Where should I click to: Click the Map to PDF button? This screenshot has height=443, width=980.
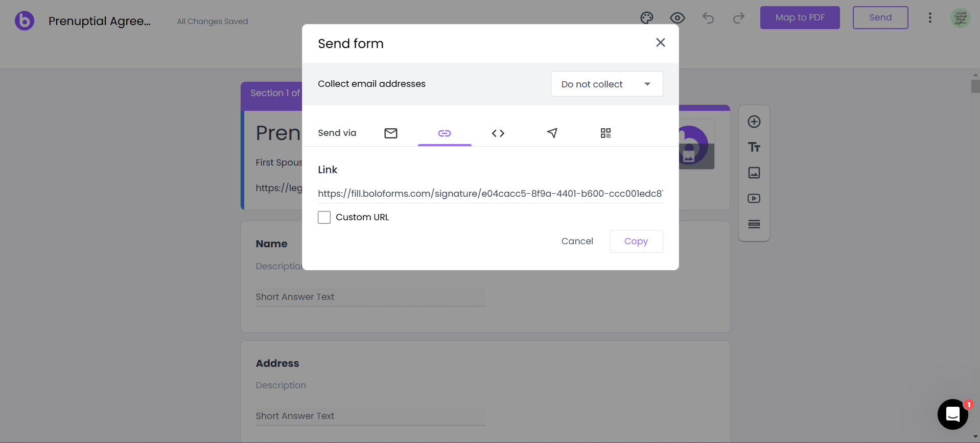(x=799, y=17)
